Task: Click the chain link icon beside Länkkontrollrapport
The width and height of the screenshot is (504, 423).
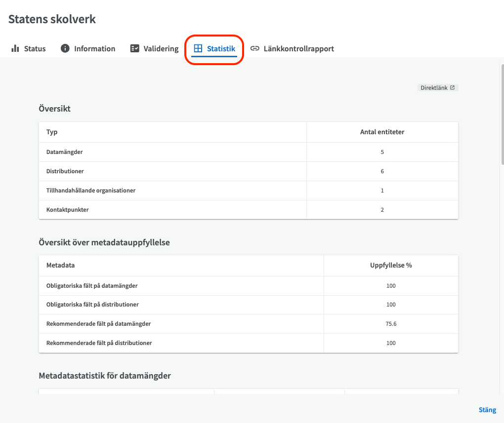Action: [255, 48]
